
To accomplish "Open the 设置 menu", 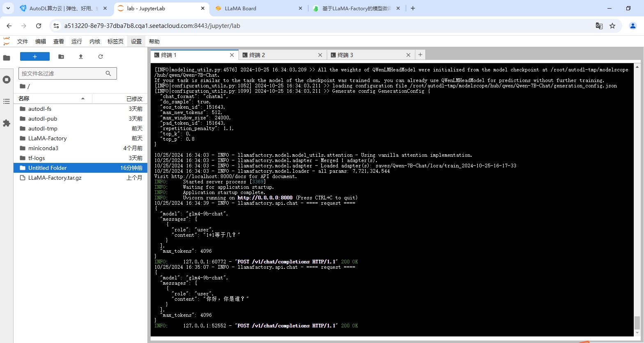I will tap(136, 41).
